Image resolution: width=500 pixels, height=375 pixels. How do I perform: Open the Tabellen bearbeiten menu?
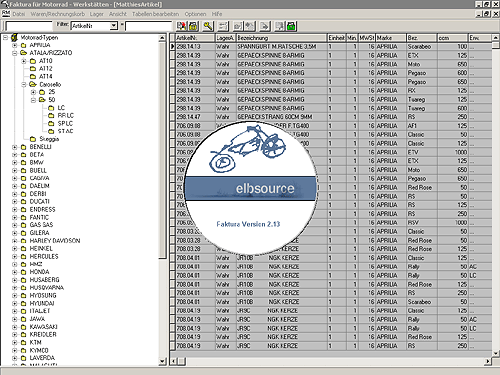coord(156,14)
